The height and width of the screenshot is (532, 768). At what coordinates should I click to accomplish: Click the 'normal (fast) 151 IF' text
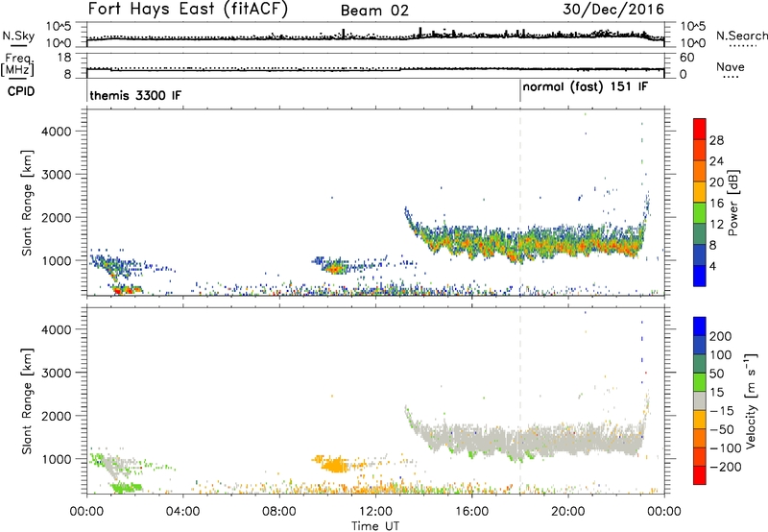pos(585,87)
